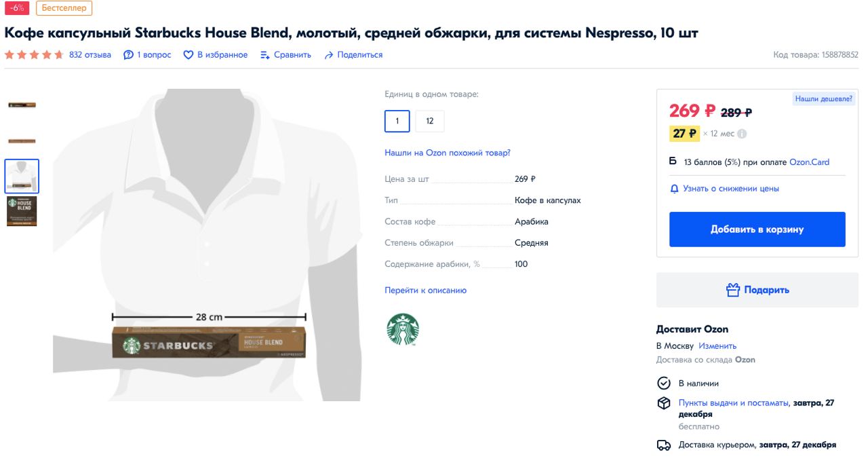Click the main product size image
This screenshot has height=465, width=868.
point(208,245)
